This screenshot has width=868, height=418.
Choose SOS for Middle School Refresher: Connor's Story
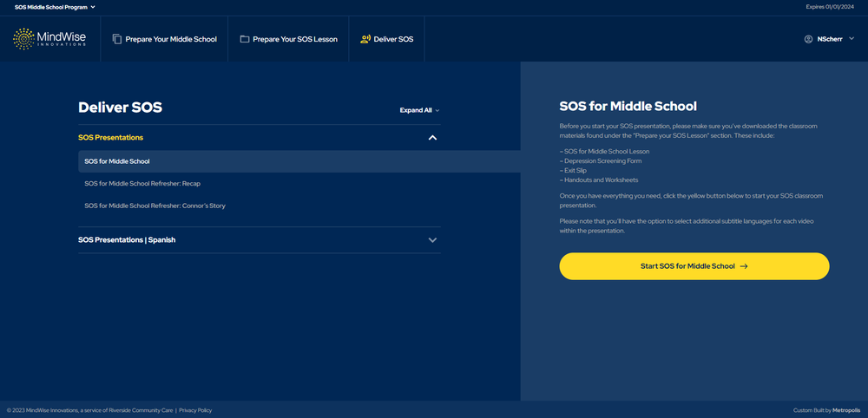point(155,206)
